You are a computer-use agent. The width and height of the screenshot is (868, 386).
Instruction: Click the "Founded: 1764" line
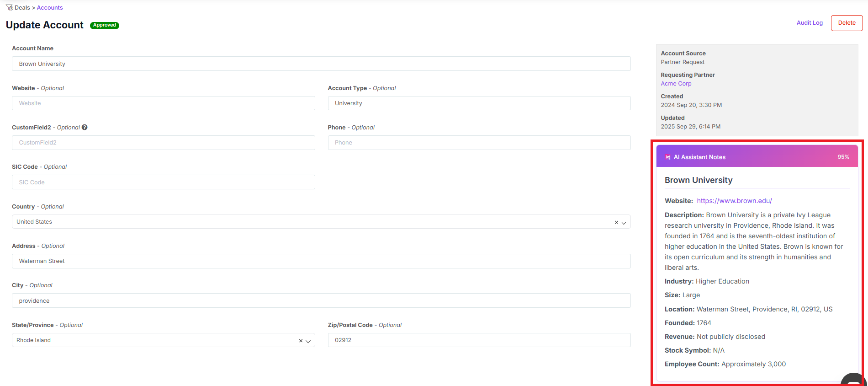pos(688,323)
